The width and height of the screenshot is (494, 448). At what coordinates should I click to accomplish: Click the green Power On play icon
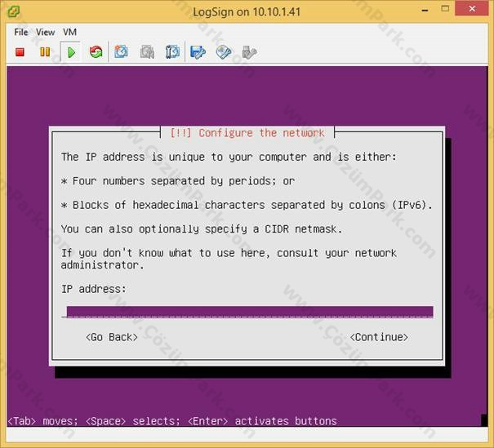click(71, 52)
